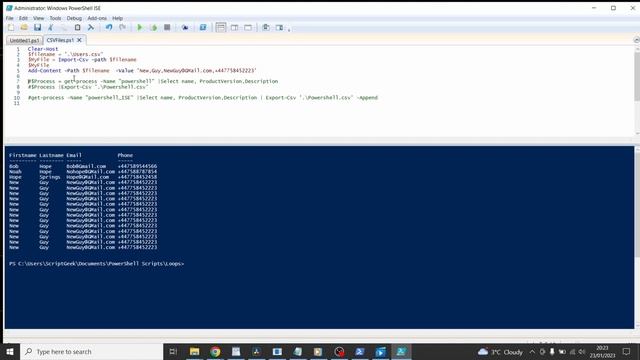Screen dimensions: 640x360
Task: Open the View menu
Action: pos(38,18)
